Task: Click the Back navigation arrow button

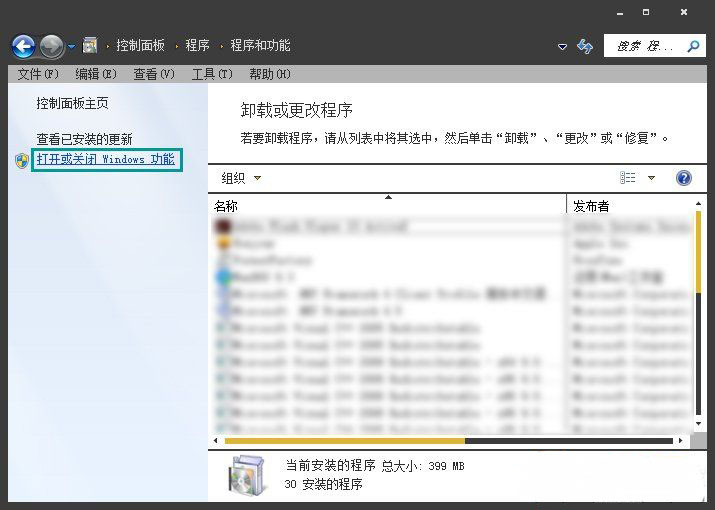Action: click(23, 46)
